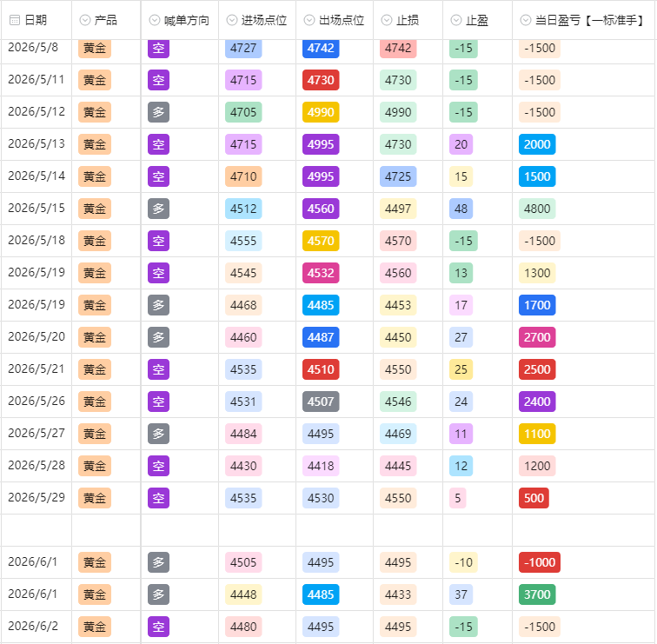Image resolution: width=657 pixels, height=644 pixels.
Task: Click the circle icon next to 止损
Action: pyautogui.click(x=387, y=20)
